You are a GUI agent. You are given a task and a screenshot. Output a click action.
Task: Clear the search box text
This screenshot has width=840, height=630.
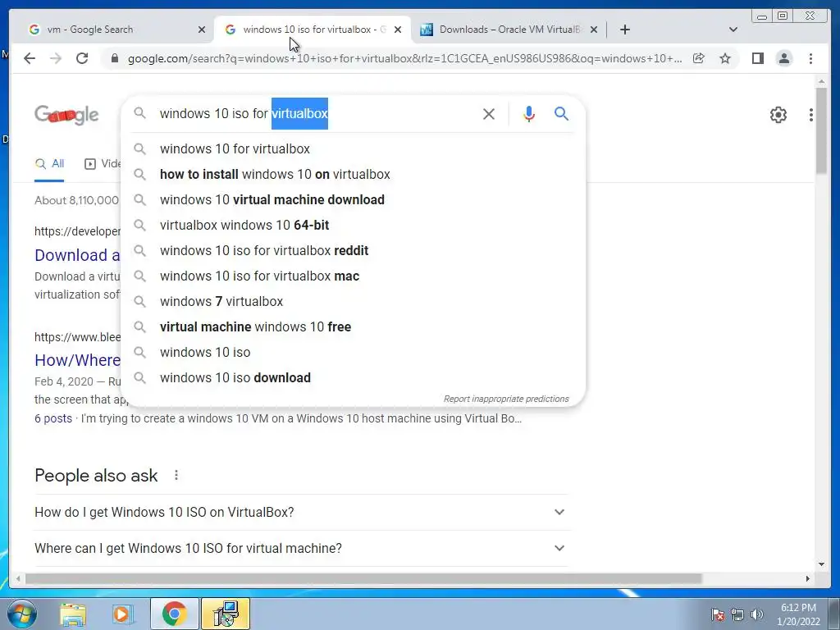pyautogui.click(x=489, y=113)
